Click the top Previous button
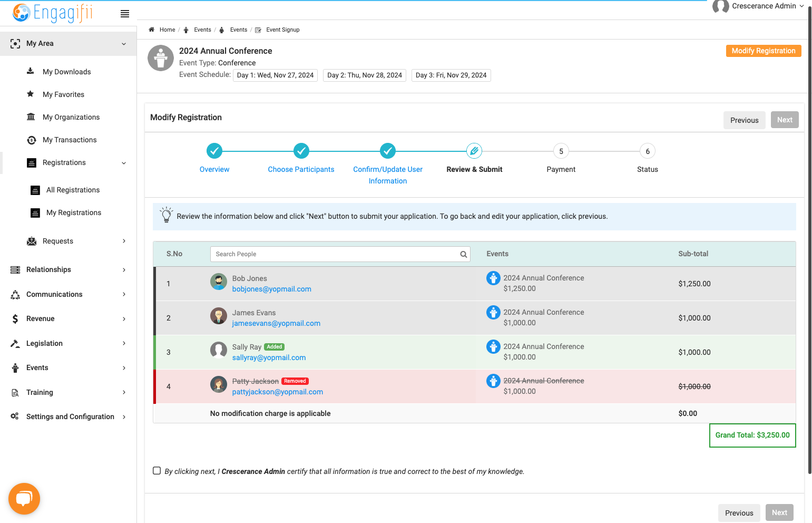 click(744, 120)
